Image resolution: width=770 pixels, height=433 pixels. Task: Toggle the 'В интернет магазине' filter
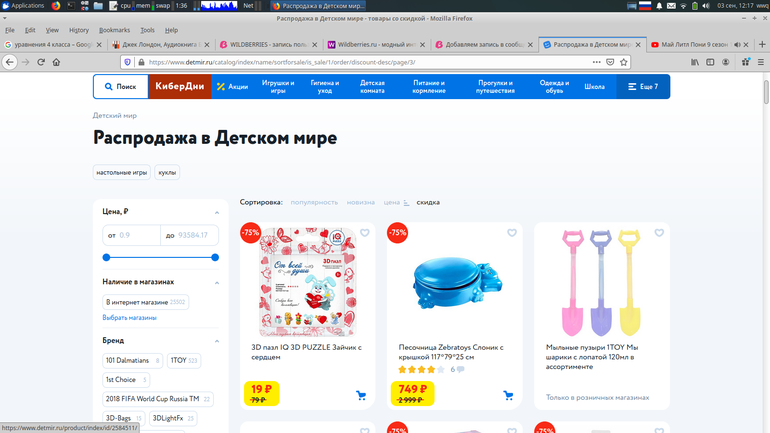click(145, 302)
